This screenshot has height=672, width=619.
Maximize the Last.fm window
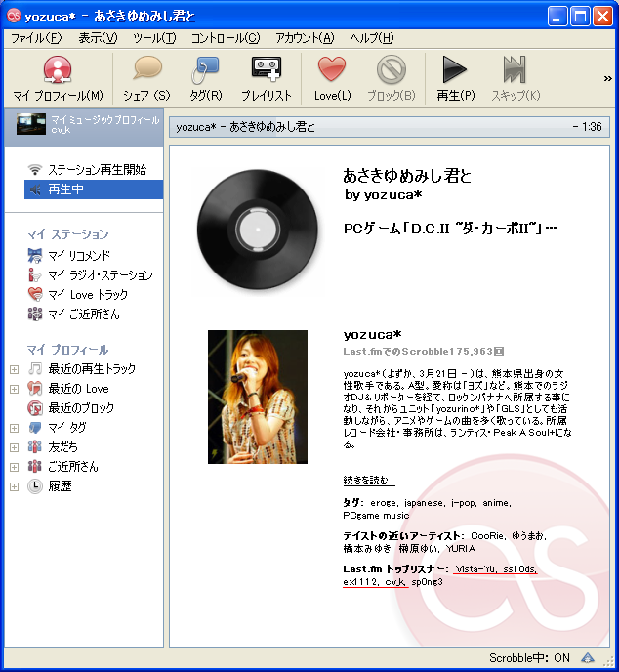point(580,17)
